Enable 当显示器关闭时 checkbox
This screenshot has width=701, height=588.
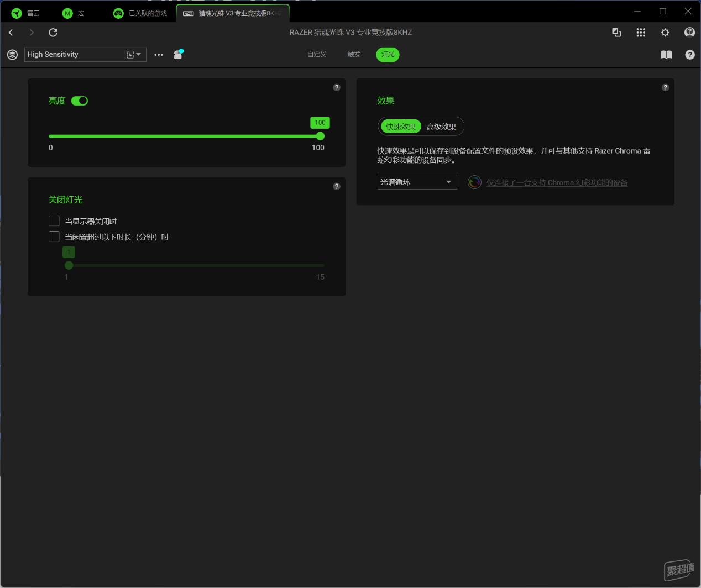click(54, 221)
